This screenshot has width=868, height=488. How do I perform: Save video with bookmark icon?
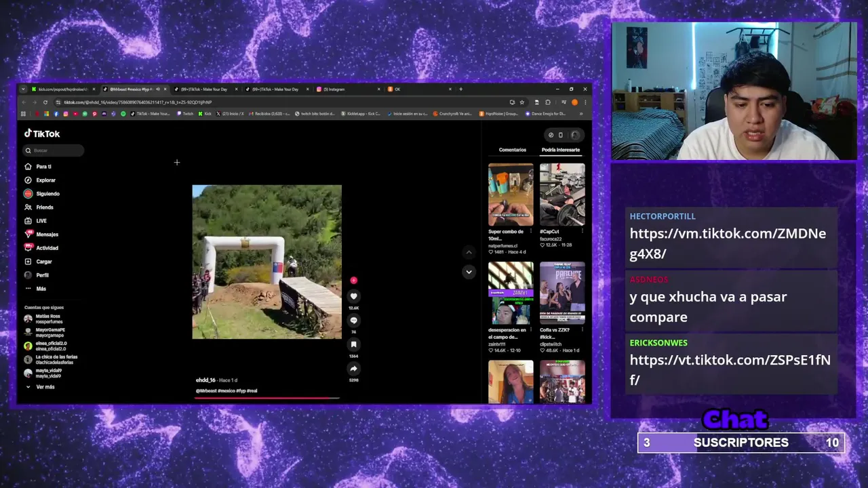353,344
